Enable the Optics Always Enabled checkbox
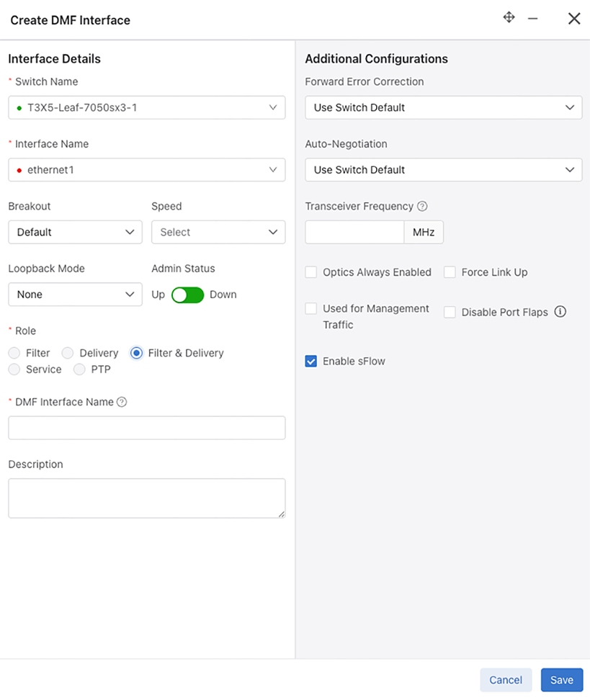 (x=311, y=272)
